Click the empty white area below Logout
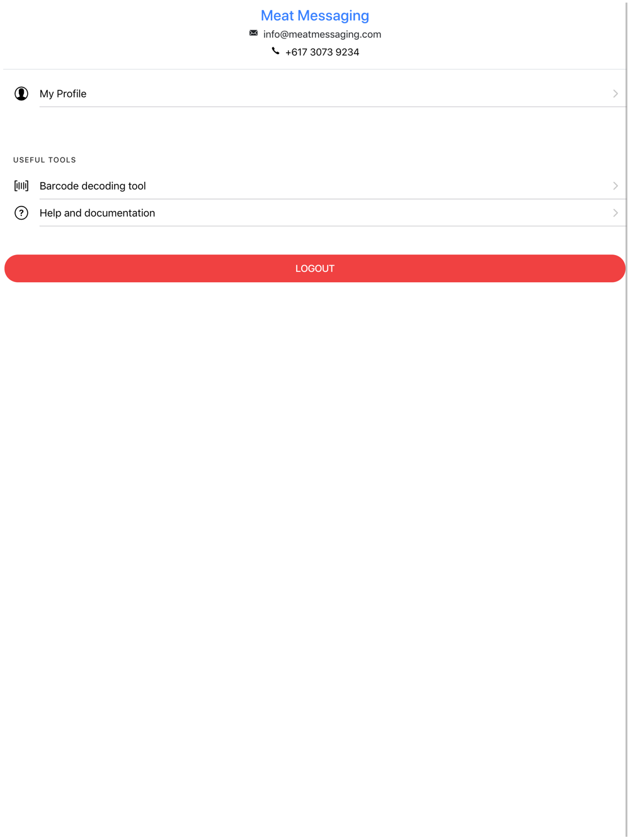 315,560
